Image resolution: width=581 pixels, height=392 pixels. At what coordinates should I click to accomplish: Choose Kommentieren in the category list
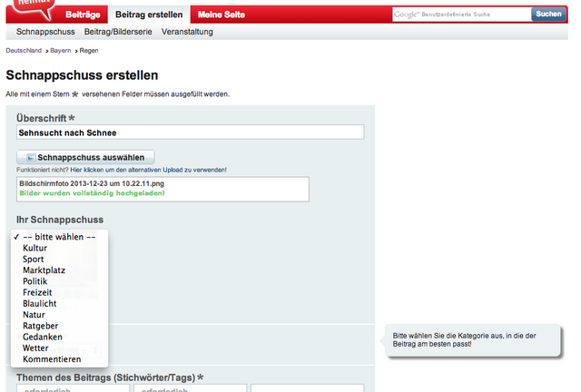point(59,359)
